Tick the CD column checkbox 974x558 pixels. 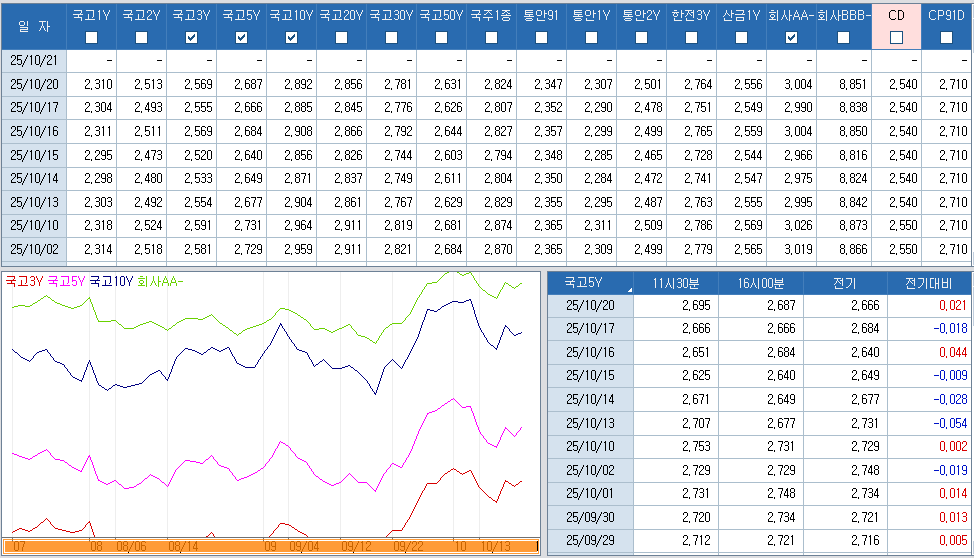pyautogui.click(x=896, y=37)
